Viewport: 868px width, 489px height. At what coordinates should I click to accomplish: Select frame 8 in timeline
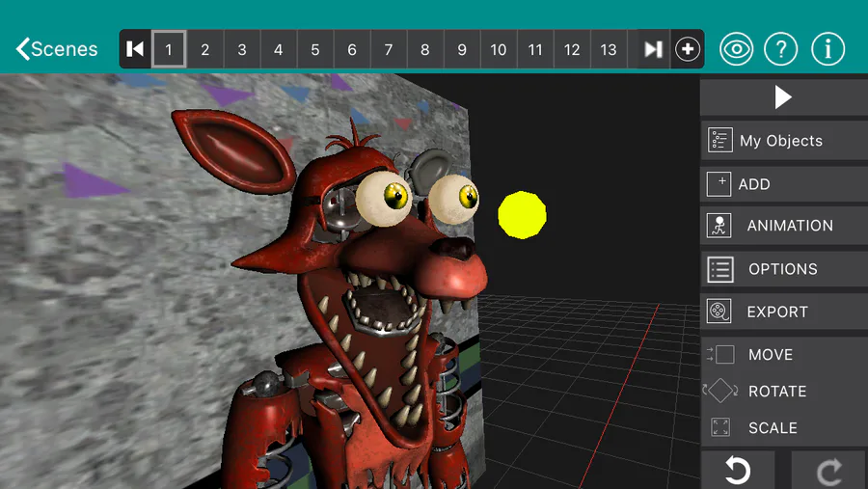click(425, 49)
